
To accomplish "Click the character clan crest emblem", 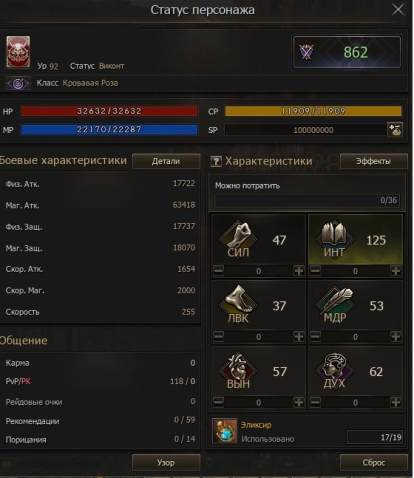I will click(x=18, y=52).
